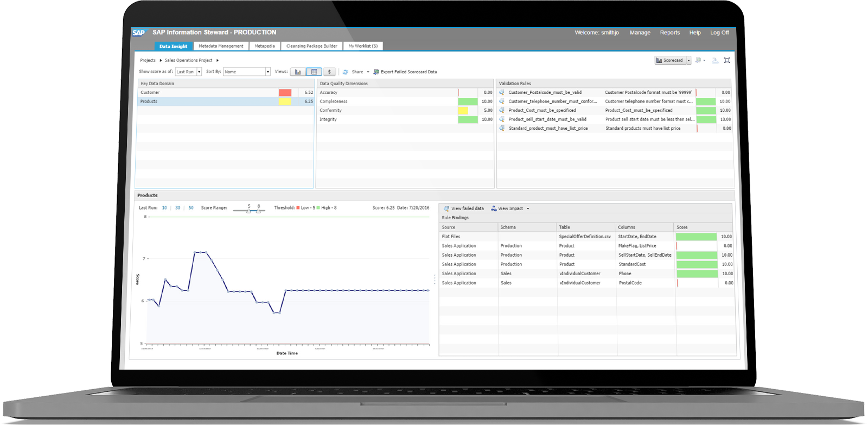Select the Integrity dimension row

[x=405, y=119]
